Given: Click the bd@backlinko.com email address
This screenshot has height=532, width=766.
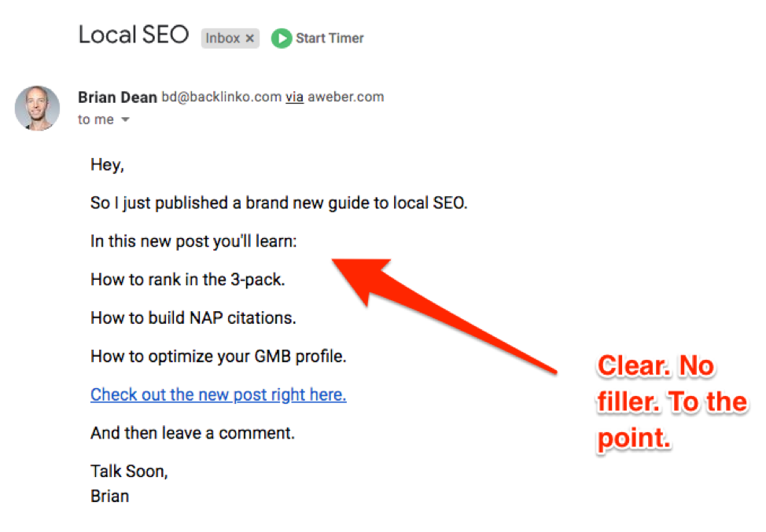Looking at the screenshot, I should click(x=221, y=97).
